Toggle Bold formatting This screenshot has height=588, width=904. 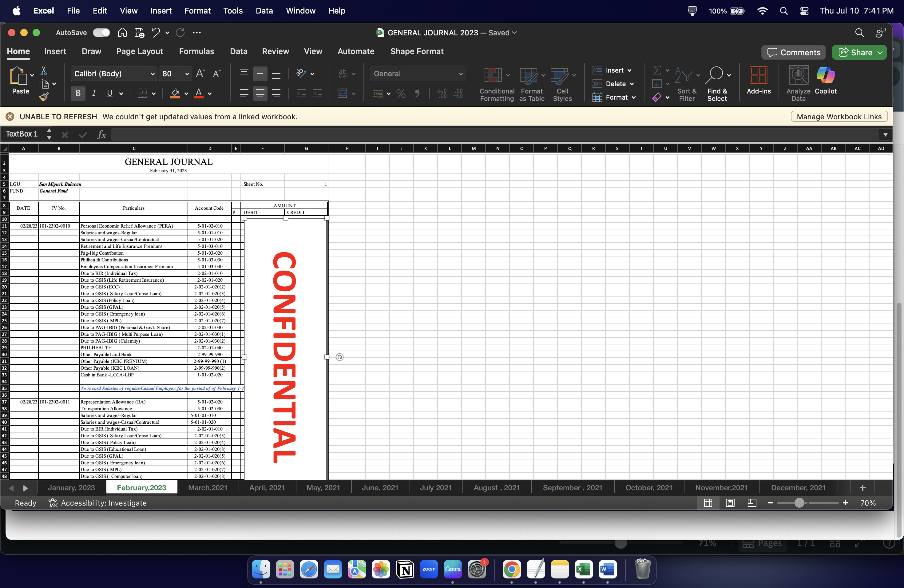pos(78,93)
